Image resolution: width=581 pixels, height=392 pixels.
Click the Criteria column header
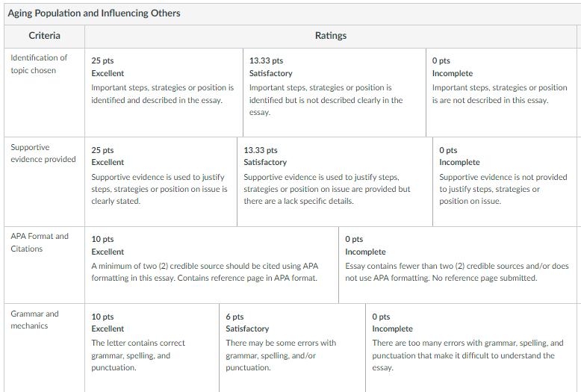(45, 36)
